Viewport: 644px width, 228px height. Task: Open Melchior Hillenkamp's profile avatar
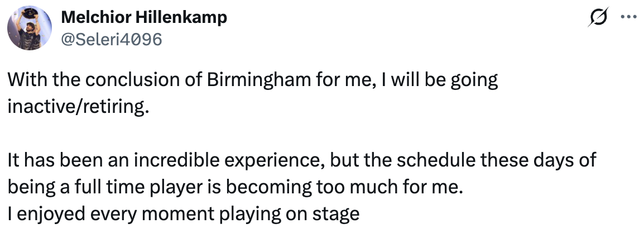click(x=27, y=27)
